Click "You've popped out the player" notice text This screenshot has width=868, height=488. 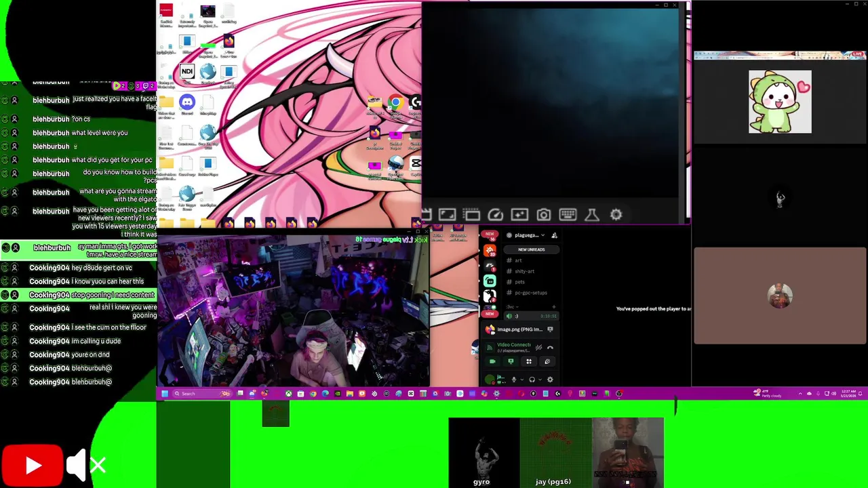(653, 309)
